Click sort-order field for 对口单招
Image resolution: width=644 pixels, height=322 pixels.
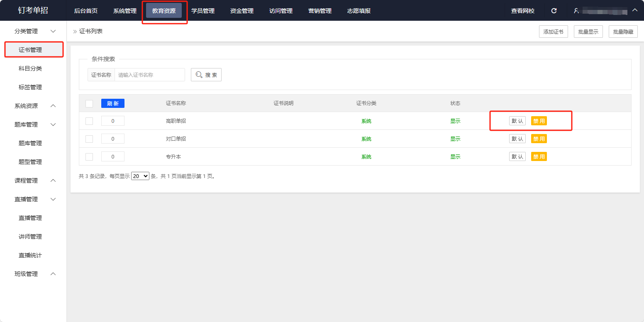[x=113, y=139]
